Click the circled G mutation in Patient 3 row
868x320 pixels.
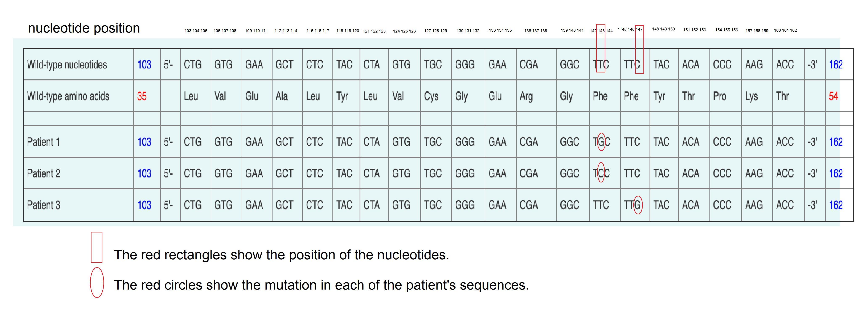point(638,205)
